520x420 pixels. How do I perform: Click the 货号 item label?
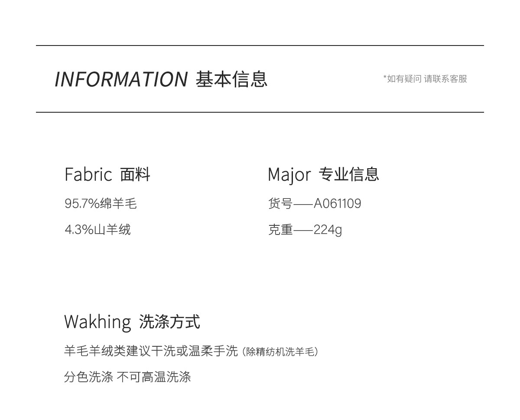click(x=280, y=203)
